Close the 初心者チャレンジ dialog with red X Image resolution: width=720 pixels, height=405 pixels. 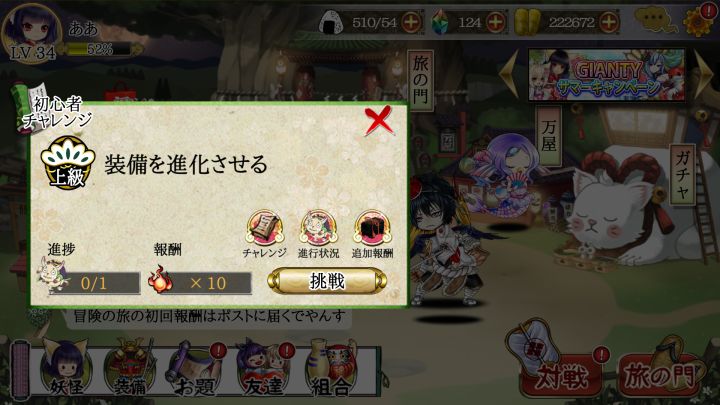(379, 121)
